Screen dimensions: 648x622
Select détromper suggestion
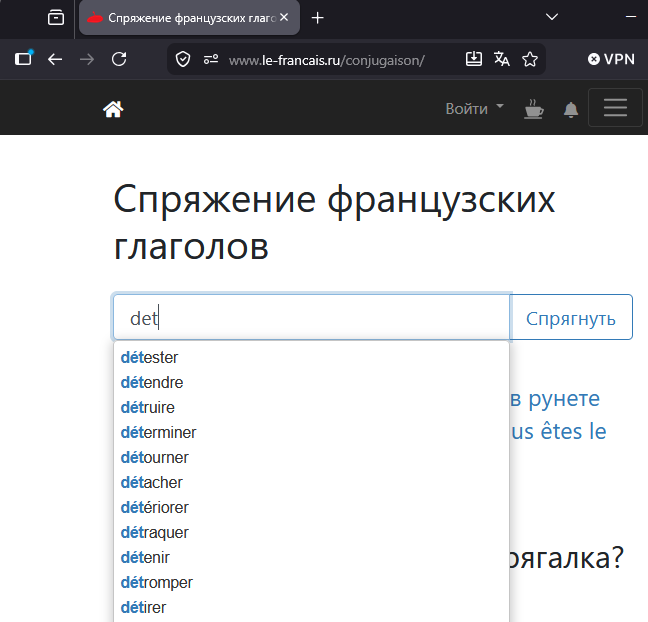[x=312, y=583]
